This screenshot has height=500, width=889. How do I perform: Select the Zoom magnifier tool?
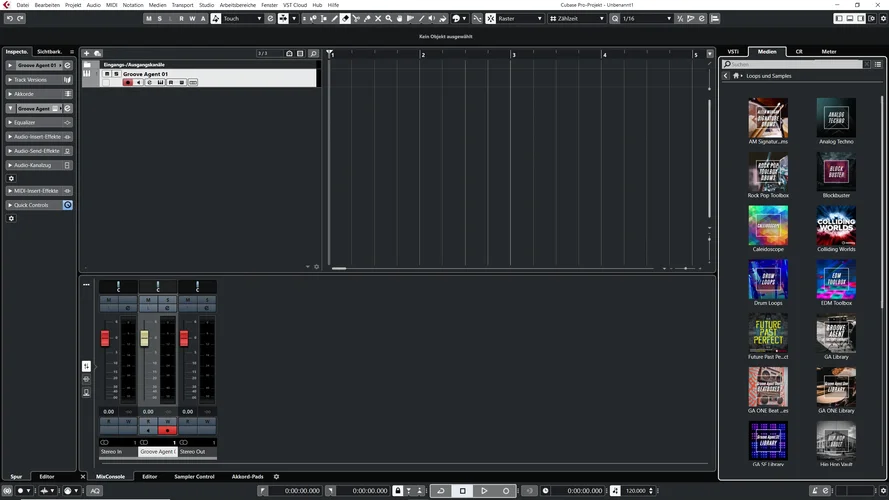click(x=389, y=19)
